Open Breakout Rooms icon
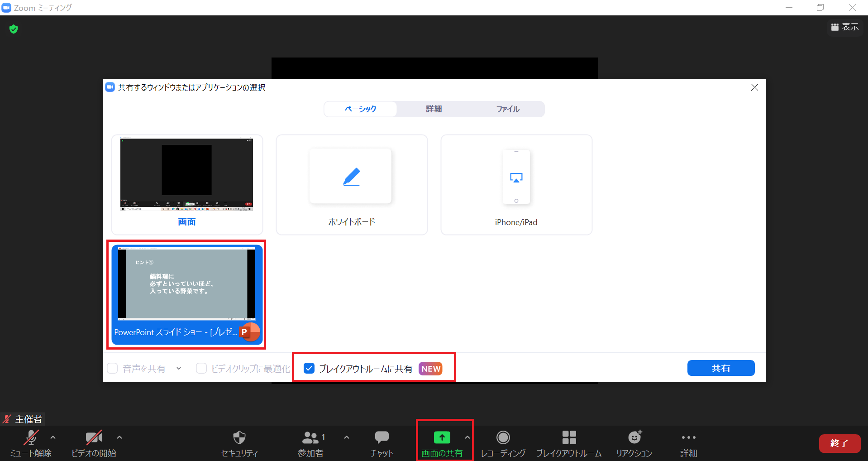The height and width of the screenshot is (461, 868). click(569, 437)
